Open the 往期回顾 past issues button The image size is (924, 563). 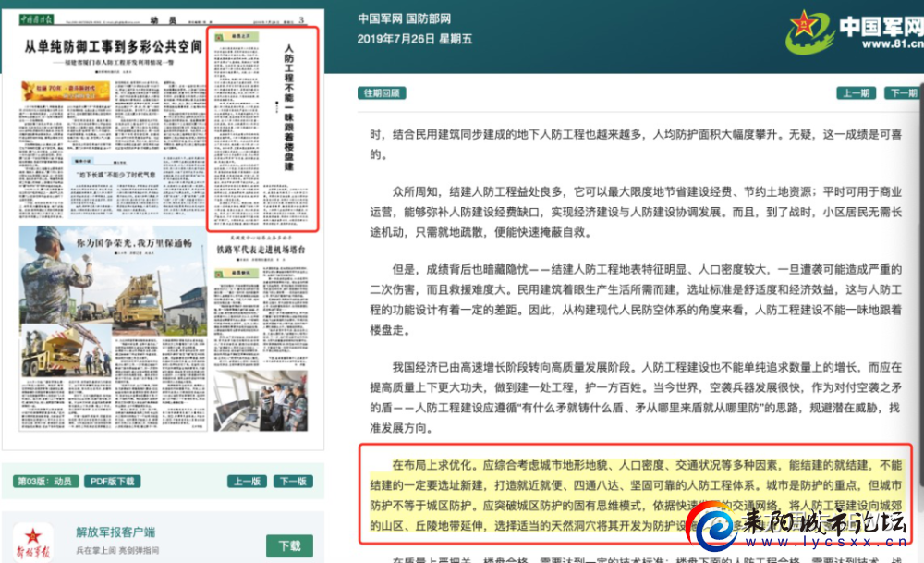tap(382, 93)
